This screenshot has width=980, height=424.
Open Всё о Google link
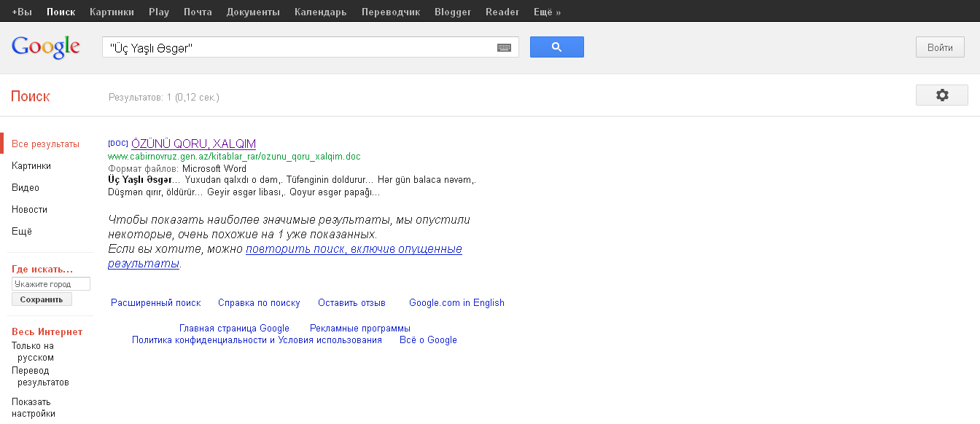pyautogui.click(x=428, y=340)
